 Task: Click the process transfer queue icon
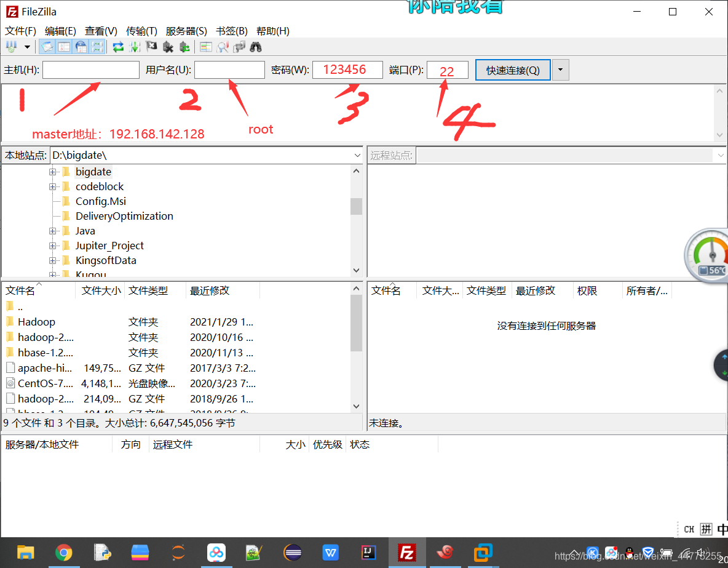pos(134,46)
